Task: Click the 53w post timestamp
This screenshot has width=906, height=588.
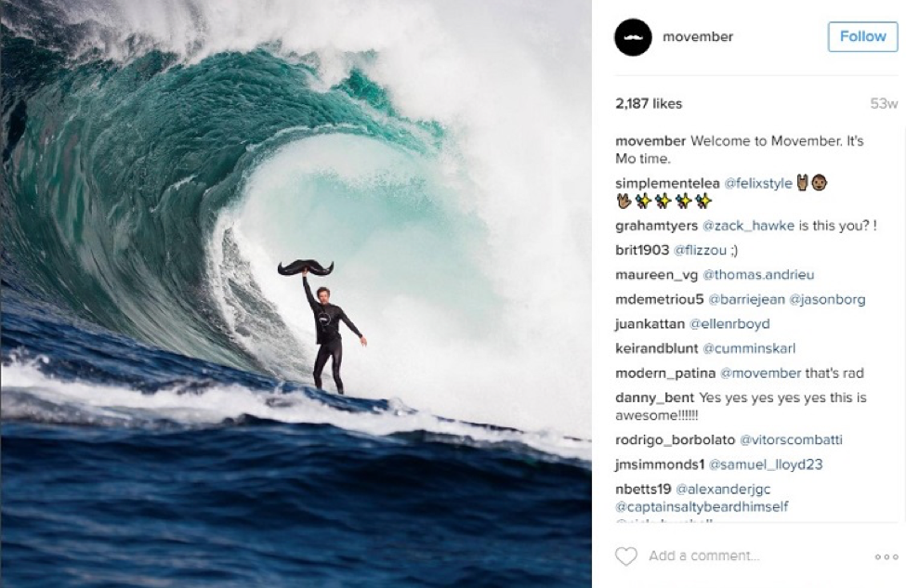Action: tap(884, 103)
